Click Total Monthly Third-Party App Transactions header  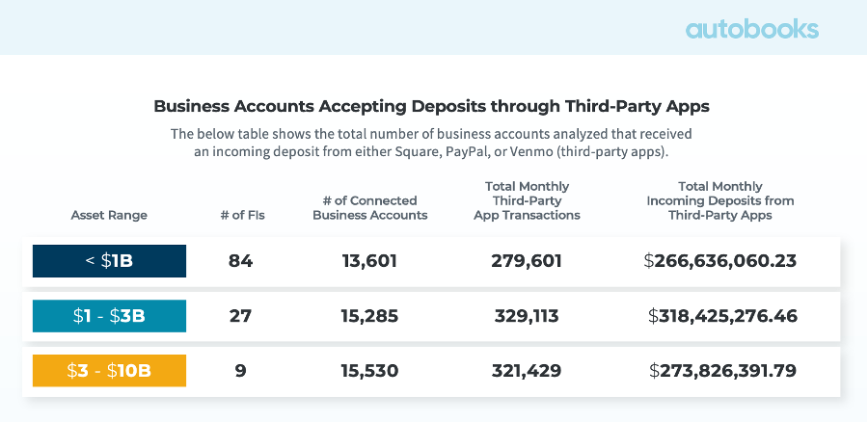click(527, 200)
